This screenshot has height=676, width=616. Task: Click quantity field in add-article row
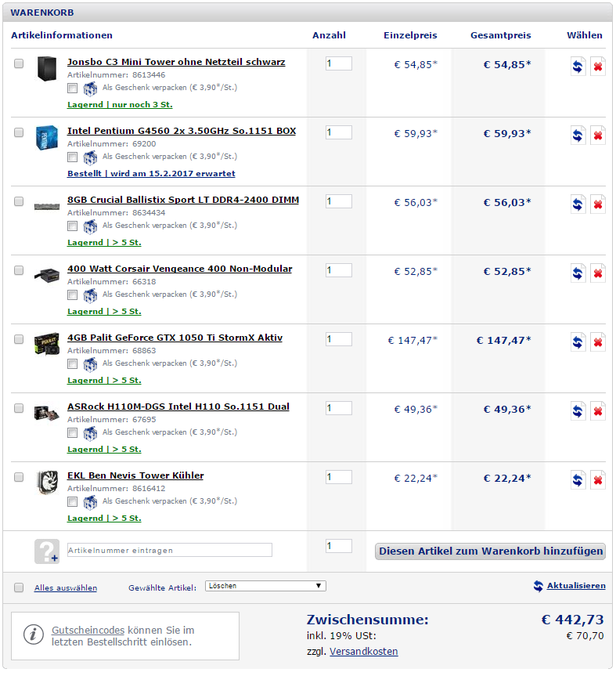coord(339,546)
